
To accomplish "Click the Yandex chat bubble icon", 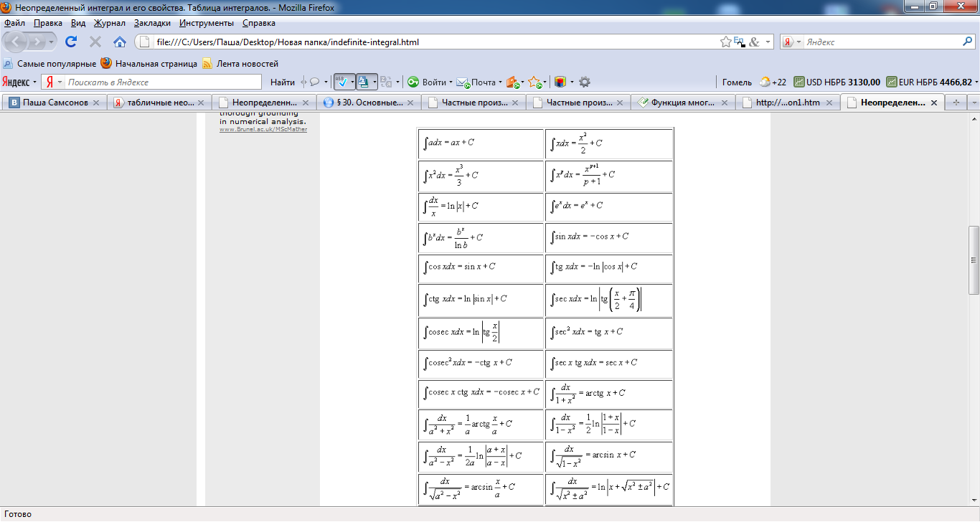I will click(x=314, y=82).
